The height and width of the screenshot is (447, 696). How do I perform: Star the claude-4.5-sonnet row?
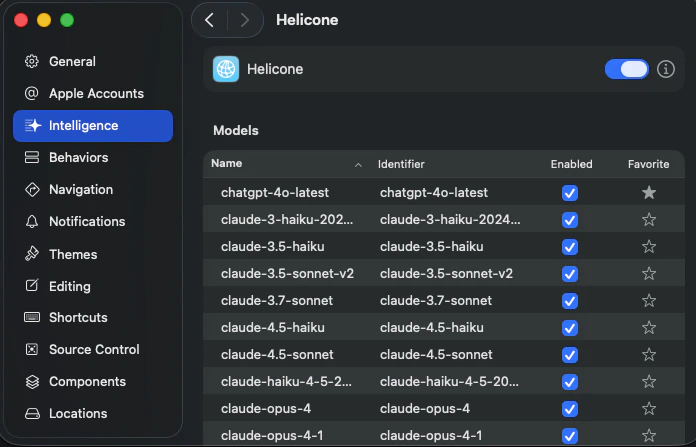point(649,354)
